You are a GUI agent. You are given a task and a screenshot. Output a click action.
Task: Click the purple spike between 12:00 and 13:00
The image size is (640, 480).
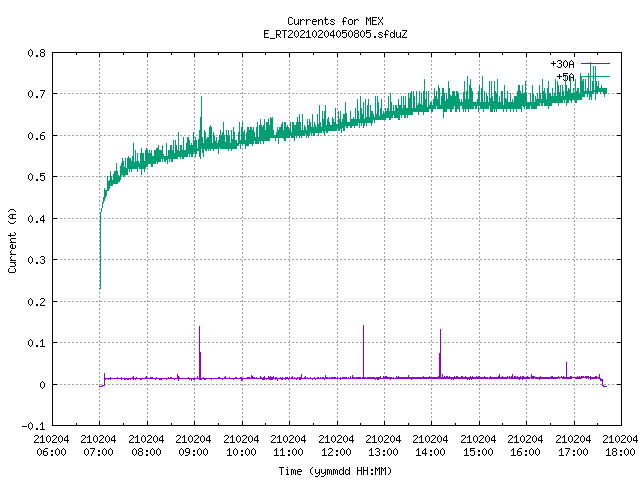[364, 351]
